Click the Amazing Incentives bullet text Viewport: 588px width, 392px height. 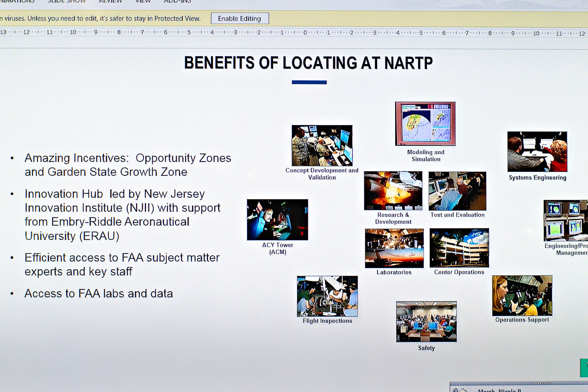128,165
